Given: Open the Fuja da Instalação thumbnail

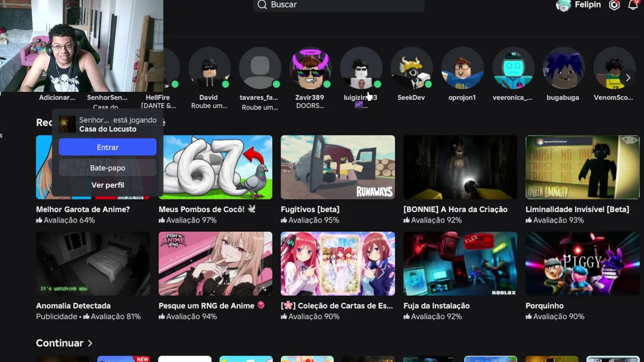Looking at the screenshot, I should point(460,264).
